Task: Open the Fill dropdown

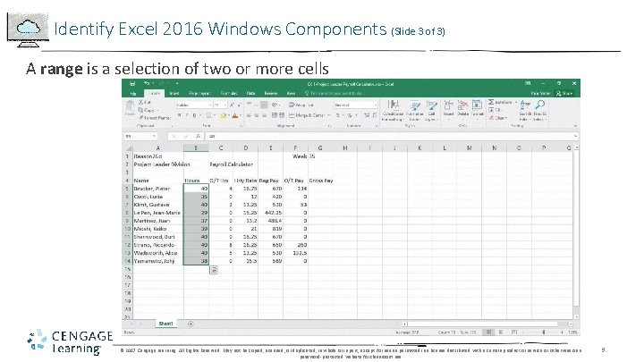Action: pos(495,110)
